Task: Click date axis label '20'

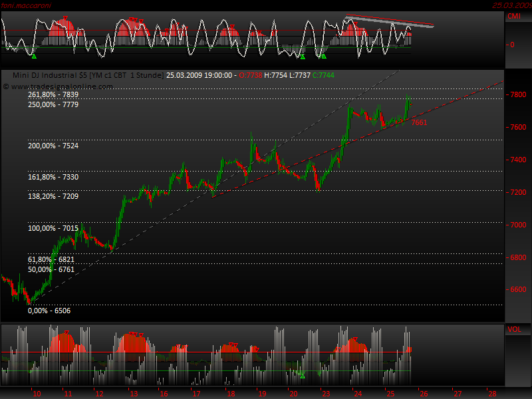Action: (x=293, y=394)
